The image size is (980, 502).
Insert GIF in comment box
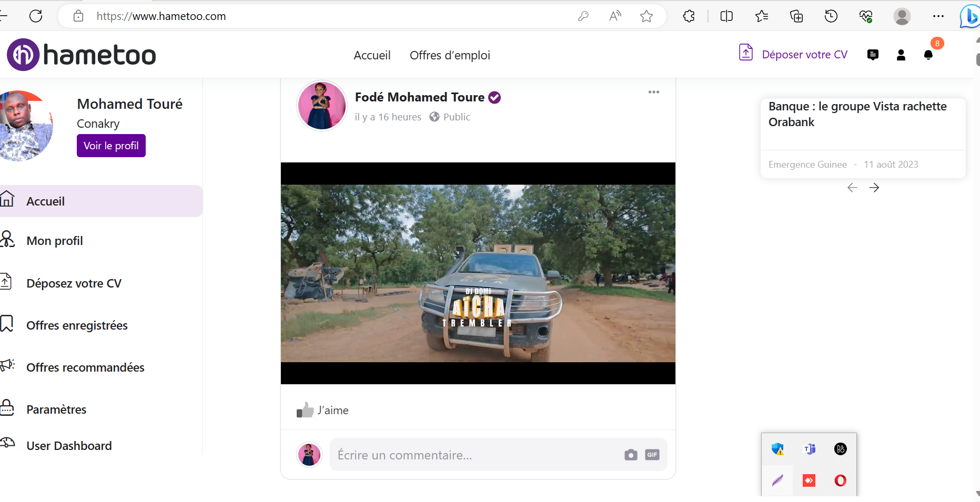pos(652,455)
